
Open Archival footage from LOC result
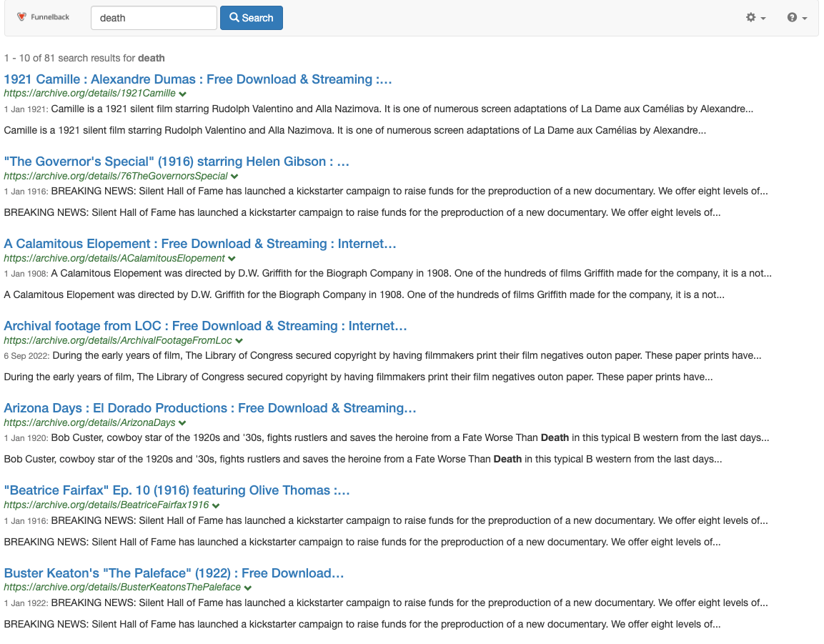tap(205, 326)
